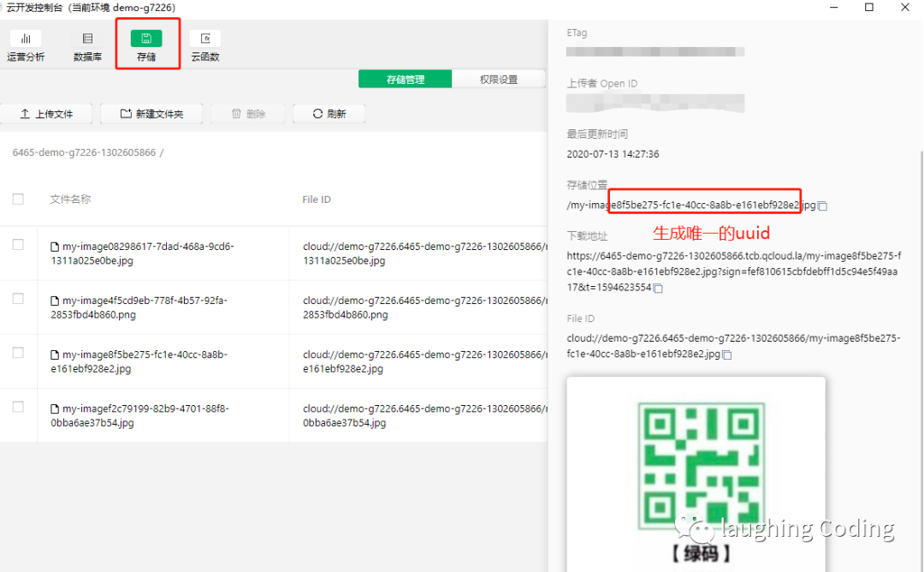
Task: Click the 删除 delete button
Action: pyautogui.click(x=248, y=114)
